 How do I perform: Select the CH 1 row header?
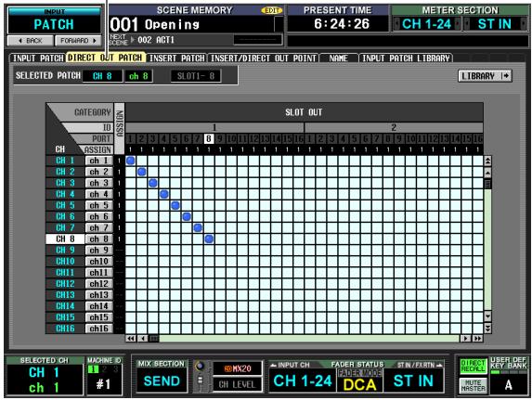coord(65,161)
